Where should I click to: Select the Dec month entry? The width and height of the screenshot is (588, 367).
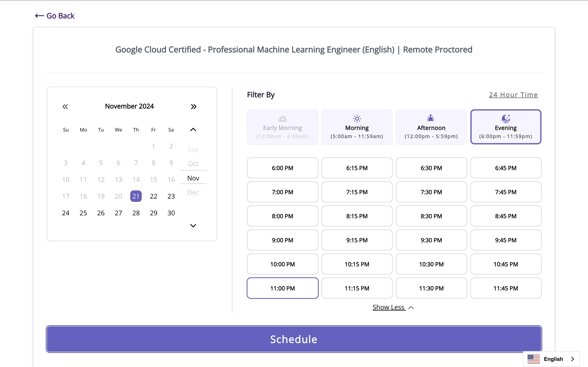point(193,192)
